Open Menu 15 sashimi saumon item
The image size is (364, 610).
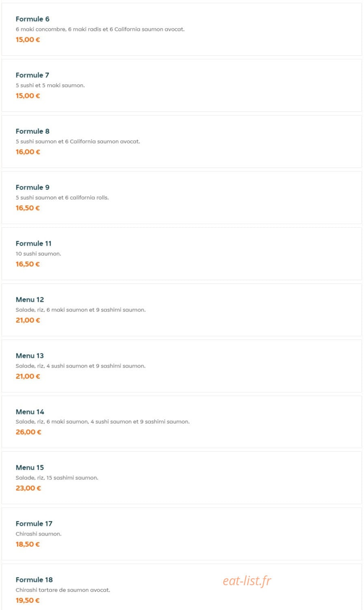pos(182,478)
